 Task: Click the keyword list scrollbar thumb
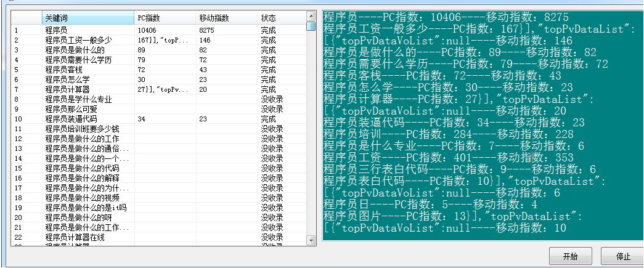pos(311,26)
